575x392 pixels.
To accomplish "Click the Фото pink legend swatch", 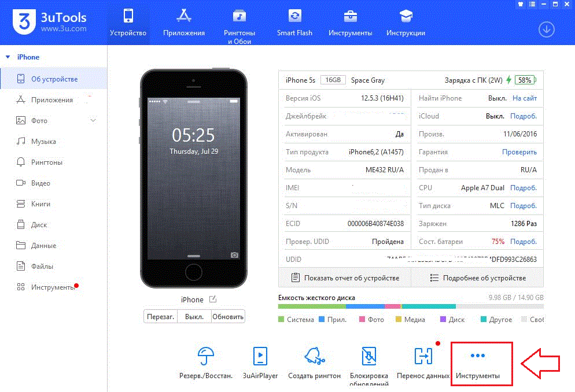I will pyautogui.click(x=362, y=319).
